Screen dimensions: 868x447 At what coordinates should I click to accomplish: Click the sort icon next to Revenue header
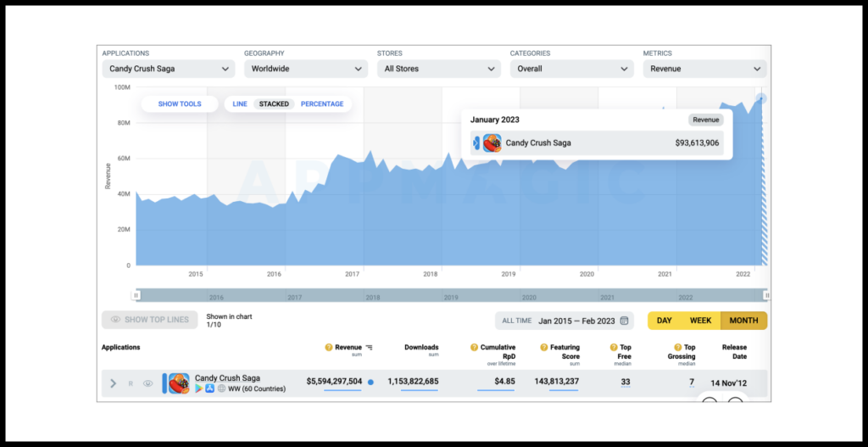coord(369,347)
